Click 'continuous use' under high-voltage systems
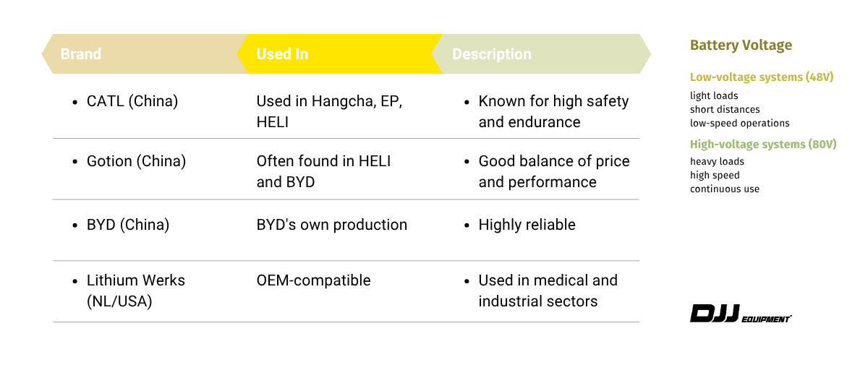This screenshot has width=868, height=370. pos(725,189)
